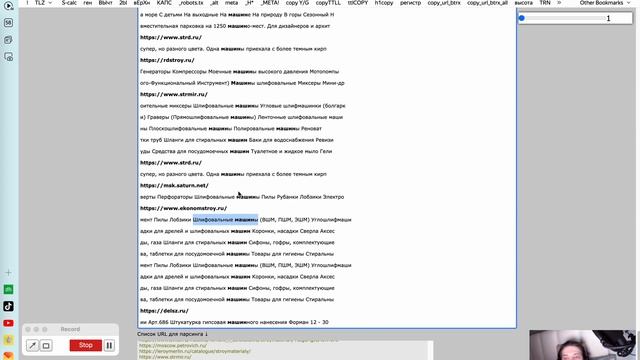Viewport: 640px width, 360px height.
Task: Show hidden bookmarks via chevron
Action: (x=559, y=2)
